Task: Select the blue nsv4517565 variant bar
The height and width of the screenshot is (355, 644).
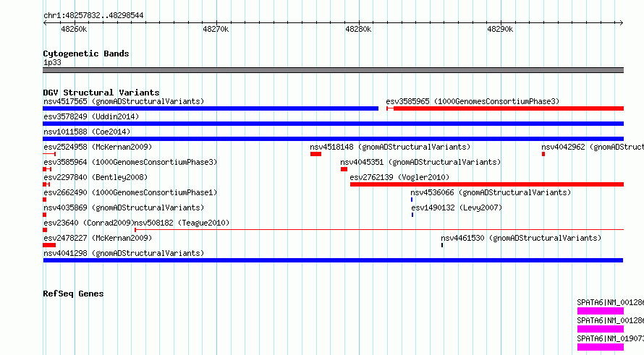Action: (211, 108)
